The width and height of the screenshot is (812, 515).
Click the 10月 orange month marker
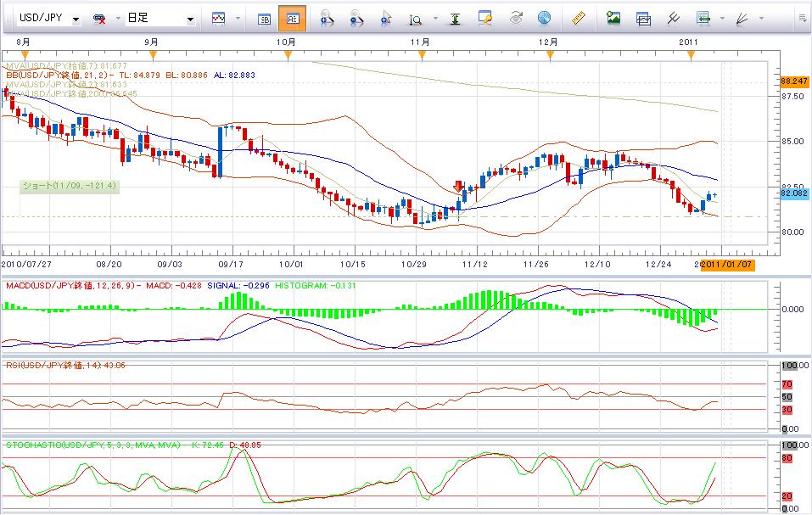tap(288, 55)
